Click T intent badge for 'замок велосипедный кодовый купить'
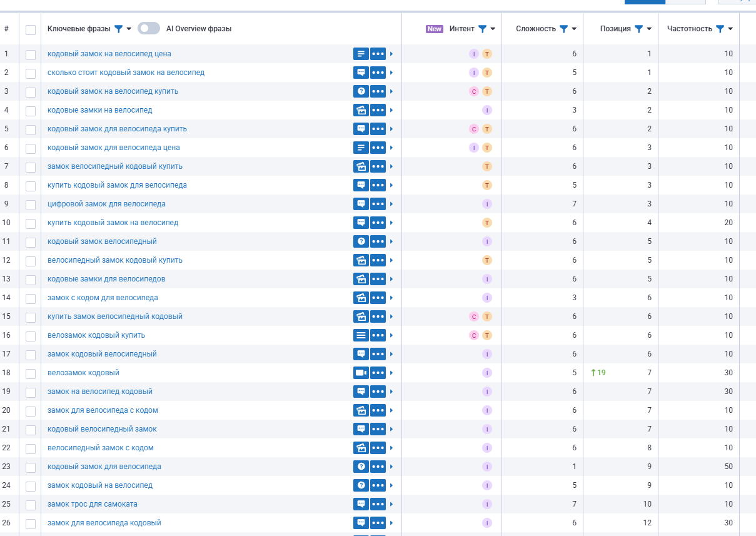This screenshot has width=756, height=536. coord(487,166)
